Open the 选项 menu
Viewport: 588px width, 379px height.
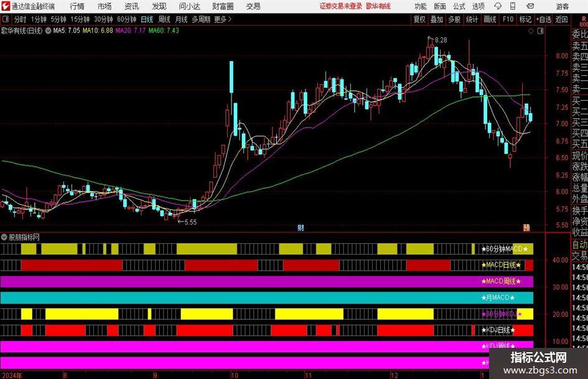tap(478, 6)
